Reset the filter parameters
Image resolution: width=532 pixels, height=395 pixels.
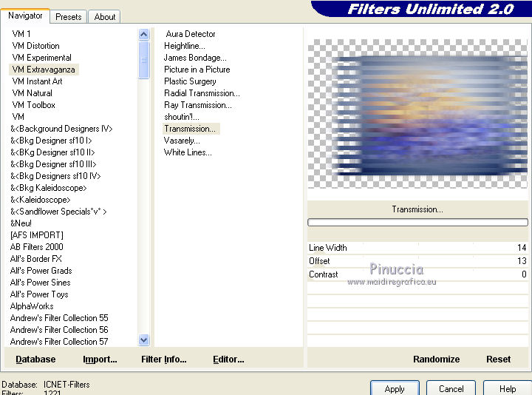pos(499,359)
